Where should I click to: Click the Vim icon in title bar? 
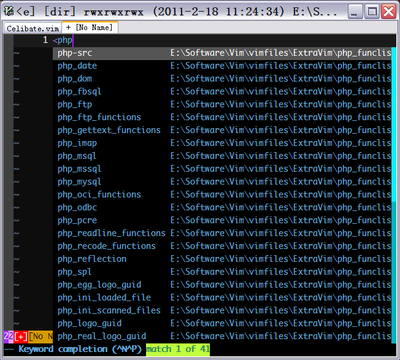[9, 12]
